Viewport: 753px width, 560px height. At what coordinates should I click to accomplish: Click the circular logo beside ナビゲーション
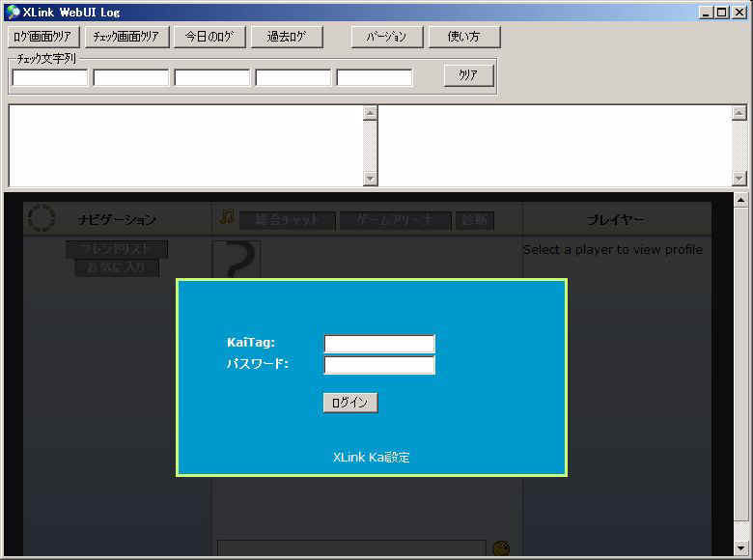(x=41, y=218)
